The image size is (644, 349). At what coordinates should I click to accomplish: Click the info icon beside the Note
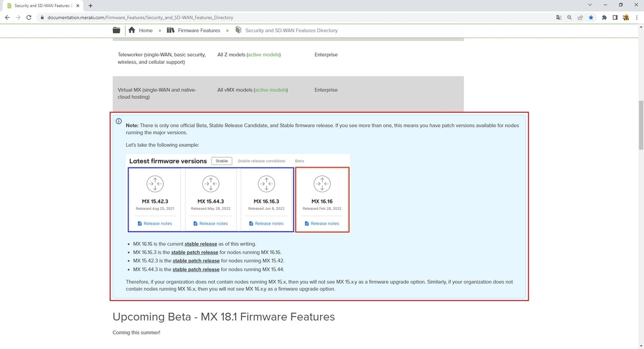click(119, 121)
